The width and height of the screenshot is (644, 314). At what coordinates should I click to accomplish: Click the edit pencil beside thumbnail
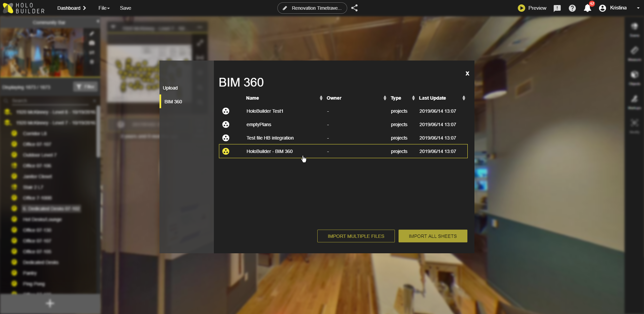(x=92, y=34)
